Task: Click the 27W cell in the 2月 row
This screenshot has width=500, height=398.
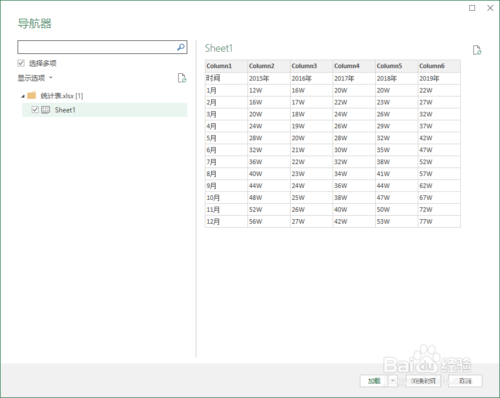Action: 439,102
